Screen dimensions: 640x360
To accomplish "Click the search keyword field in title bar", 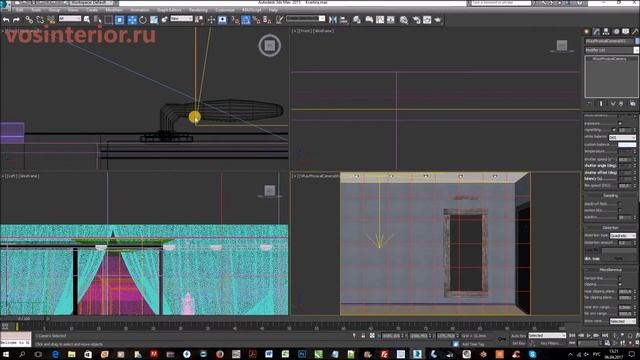I will [501, 3].
